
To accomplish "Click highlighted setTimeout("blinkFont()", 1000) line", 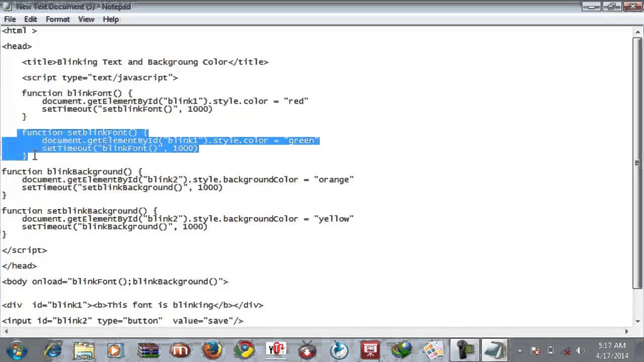I will (x=120, y=148).
